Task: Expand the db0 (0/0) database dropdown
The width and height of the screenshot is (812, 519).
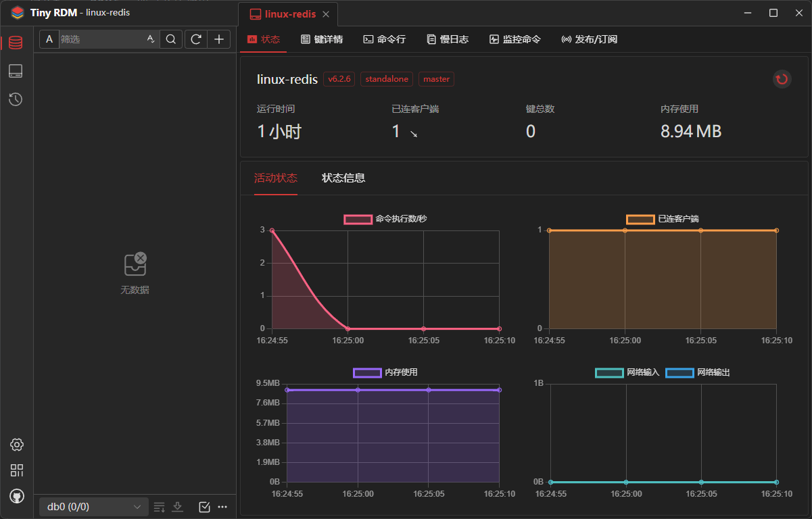Action: coord(93,507)
